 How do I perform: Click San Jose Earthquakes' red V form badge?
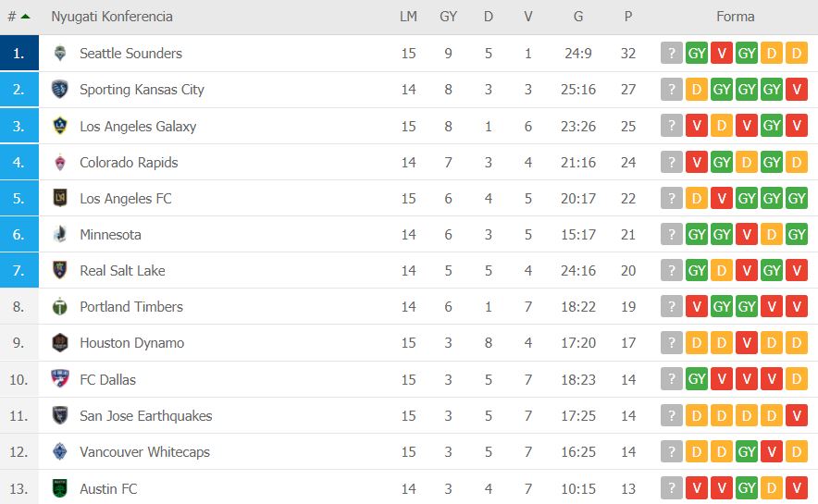(x=797, y=415)
